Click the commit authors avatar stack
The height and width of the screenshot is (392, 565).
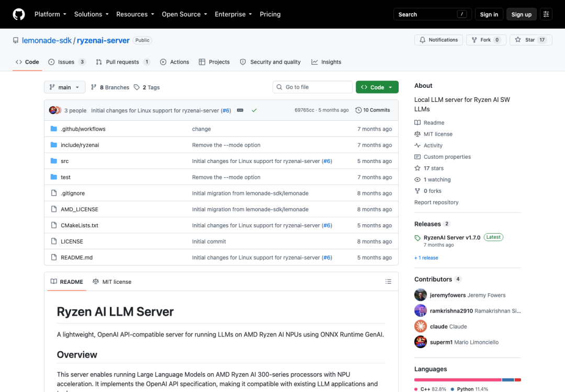pyautogui.click(x=55, y=110)
